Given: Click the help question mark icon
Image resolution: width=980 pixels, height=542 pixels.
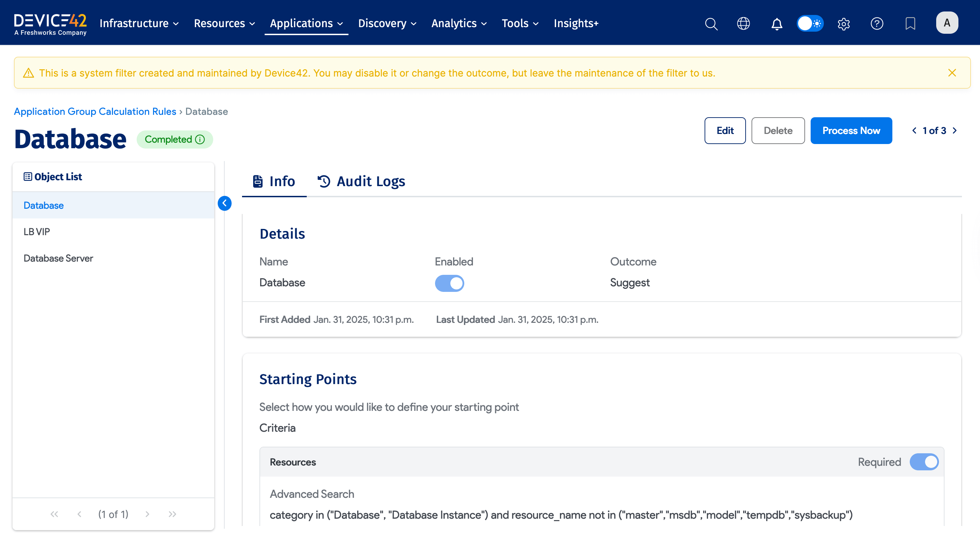Looking at the screenshot, I should [876, 24].
